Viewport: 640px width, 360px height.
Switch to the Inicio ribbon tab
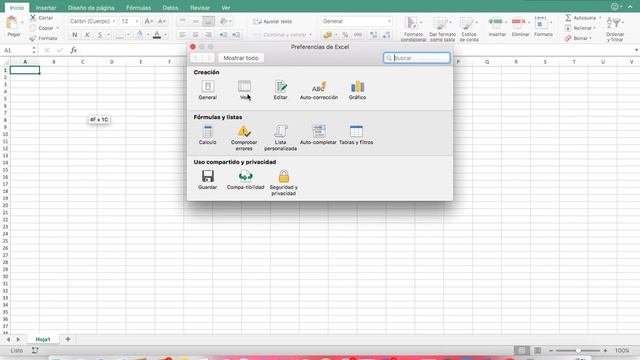pos(17,8)
